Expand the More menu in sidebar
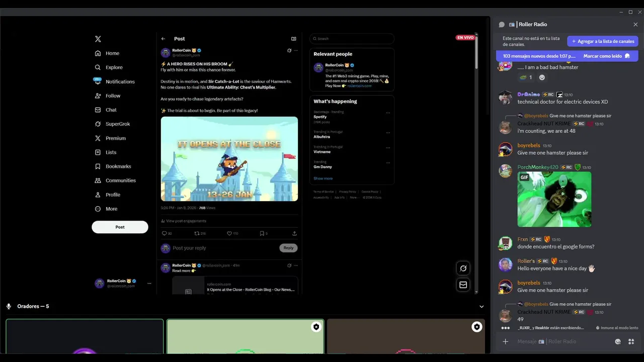The image size is (644, 362). coord(106,209)
